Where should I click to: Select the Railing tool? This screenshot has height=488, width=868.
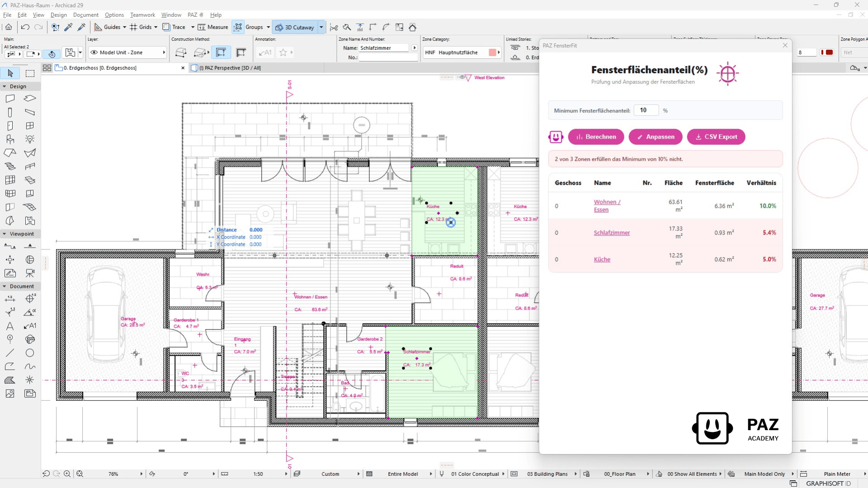pos(30,166)
